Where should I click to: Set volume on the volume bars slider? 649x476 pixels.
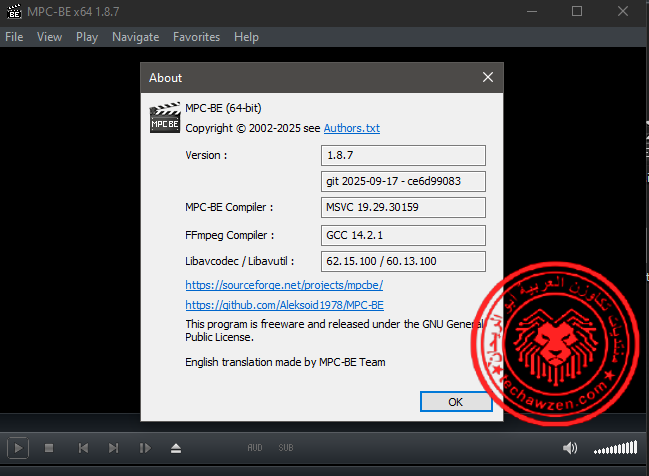615,448
